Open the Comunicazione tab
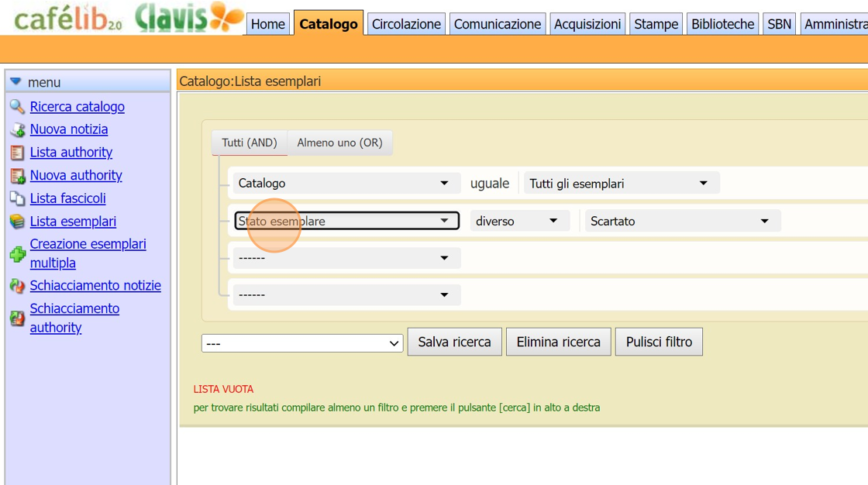The height and width of the screenshot is (485, 868). (497, 24)
